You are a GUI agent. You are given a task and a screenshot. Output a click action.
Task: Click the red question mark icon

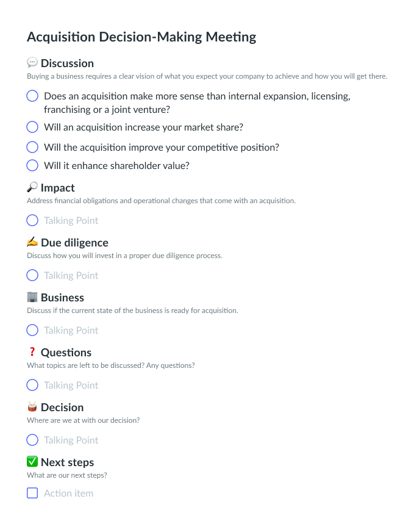point(32,352)
